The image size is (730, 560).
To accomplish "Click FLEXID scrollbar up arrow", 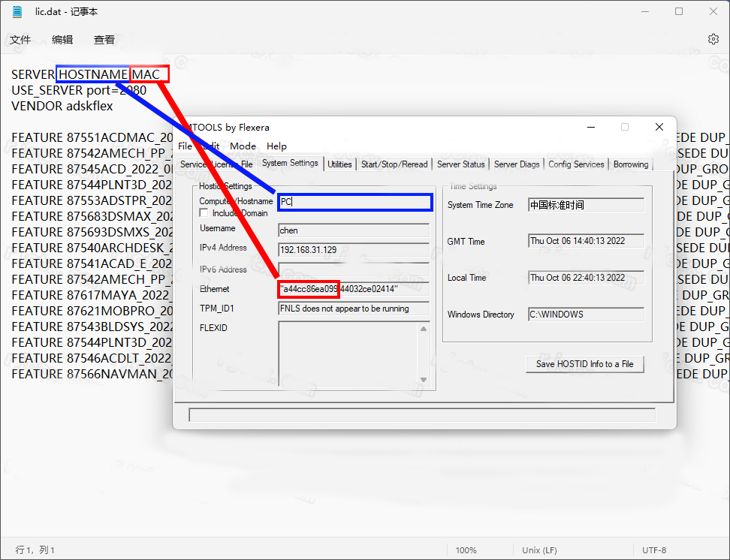I will [424, 329].
